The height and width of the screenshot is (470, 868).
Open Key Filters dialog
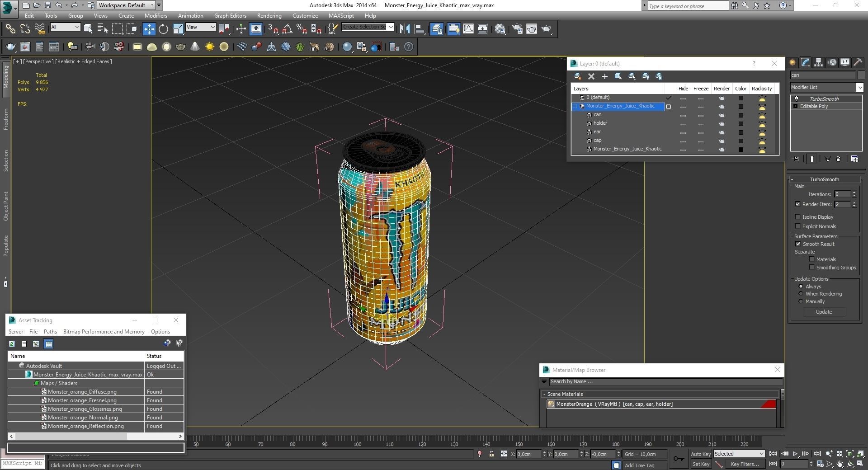click(745, 464)
